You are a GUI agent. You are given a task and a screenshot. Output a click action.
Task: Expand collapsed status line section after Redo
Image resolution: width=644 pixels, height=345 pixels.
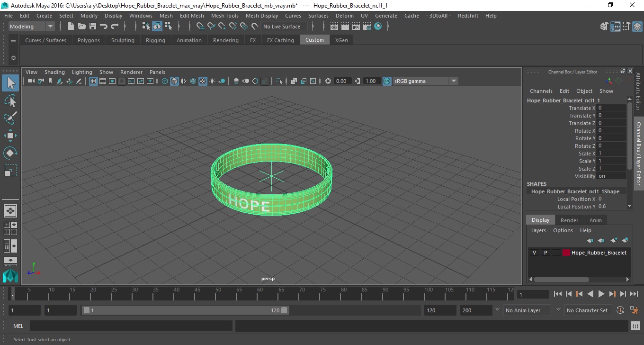[x=125, y=27]
